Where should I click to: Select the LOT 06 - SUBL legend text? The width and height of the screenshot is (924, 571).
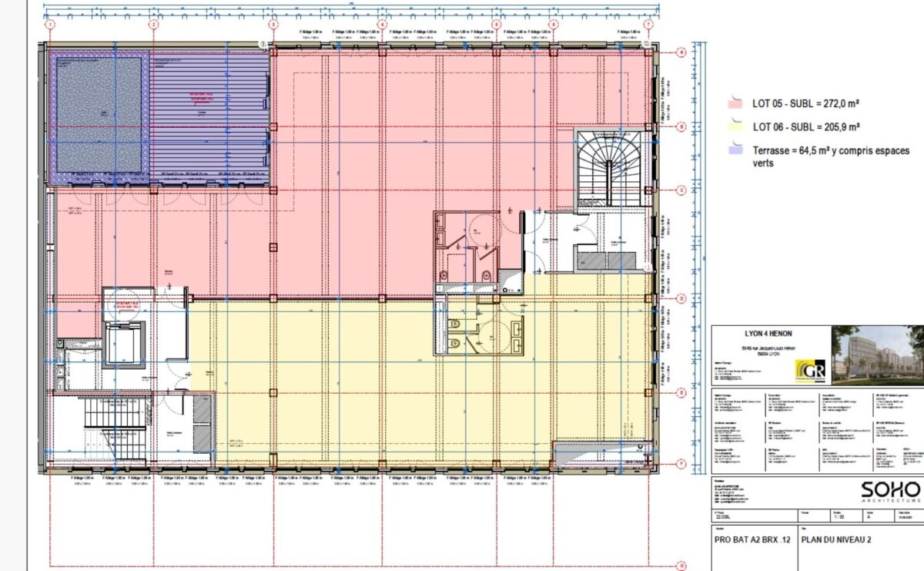tap(805, 126)
